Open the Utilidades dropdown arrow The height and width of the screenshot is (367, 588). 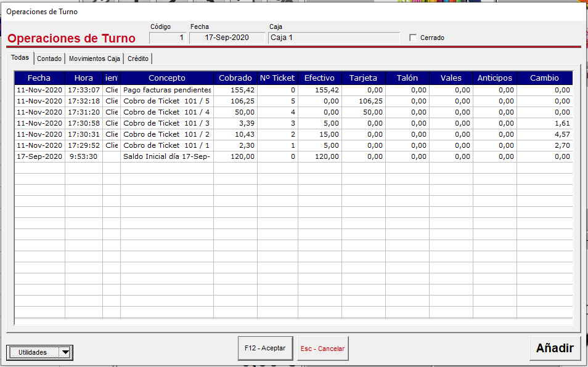(x=65, y=352)
